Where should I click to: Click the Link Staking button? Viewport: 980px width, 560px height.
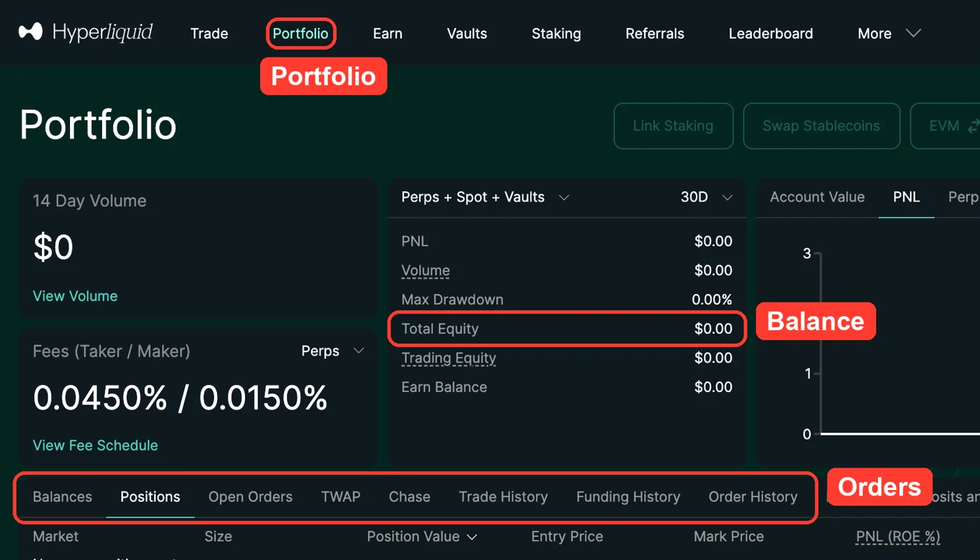pos(673,126)
